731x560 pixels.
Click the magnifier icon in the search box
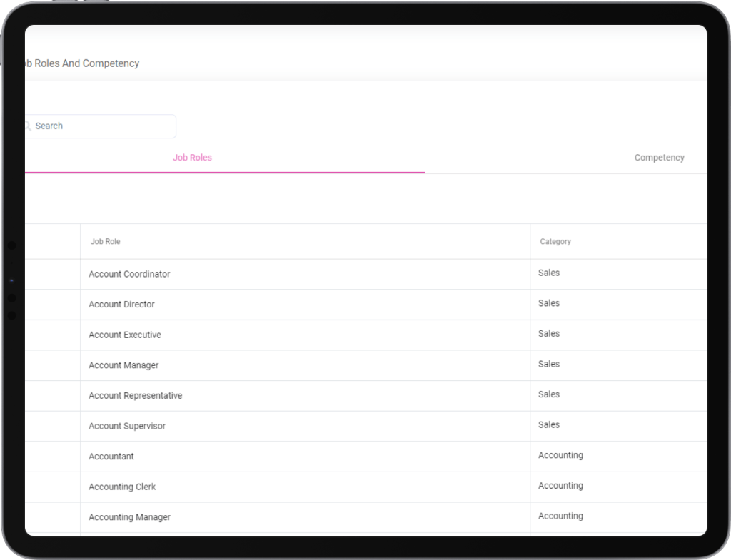(x=28, y=126)
